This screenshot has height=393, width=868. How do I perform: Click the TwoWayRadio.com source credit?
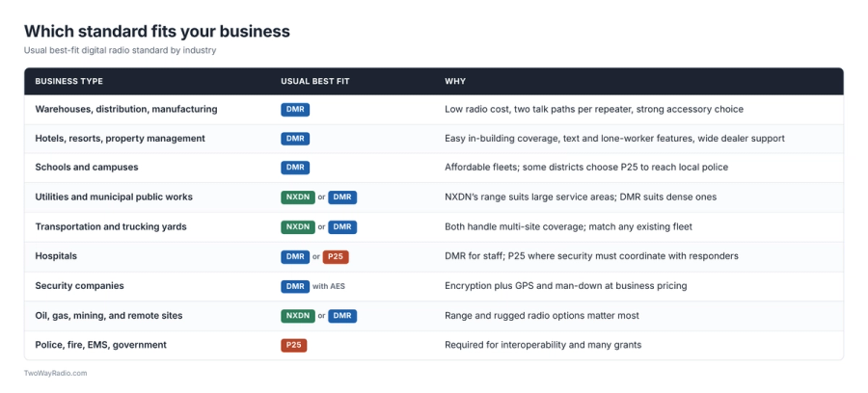point(55,374)
